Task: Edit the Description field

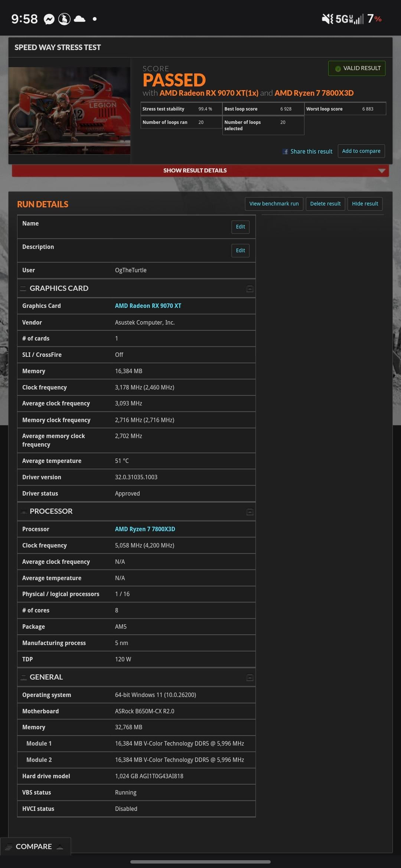Action: [241, 250]
